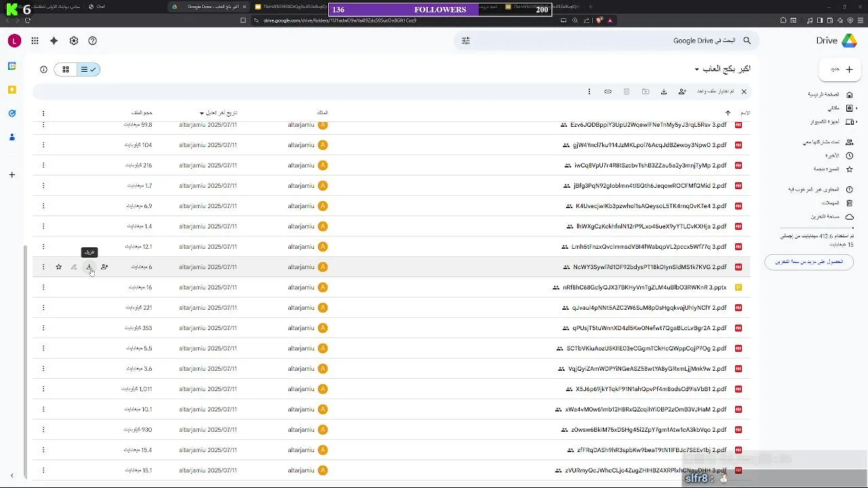Open more options for 59.8 MB row
This screenshot has width=868, height=488.
pos(43,125)
